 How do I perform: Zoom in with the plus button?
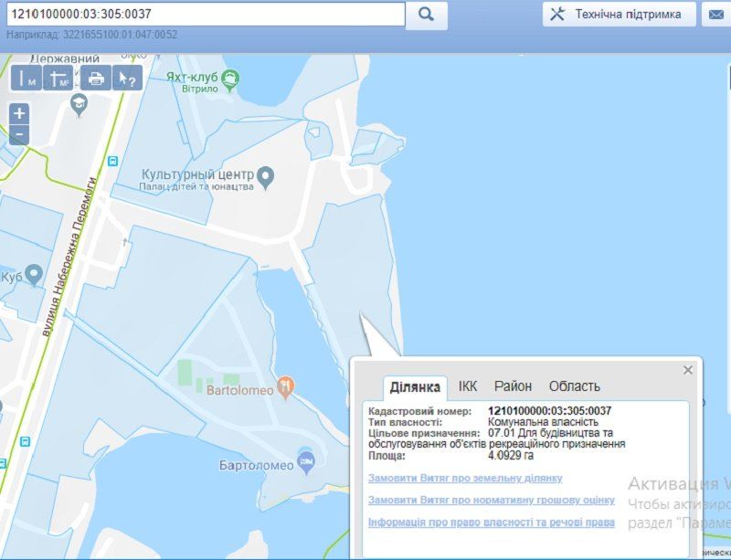[x=19, y=114]
